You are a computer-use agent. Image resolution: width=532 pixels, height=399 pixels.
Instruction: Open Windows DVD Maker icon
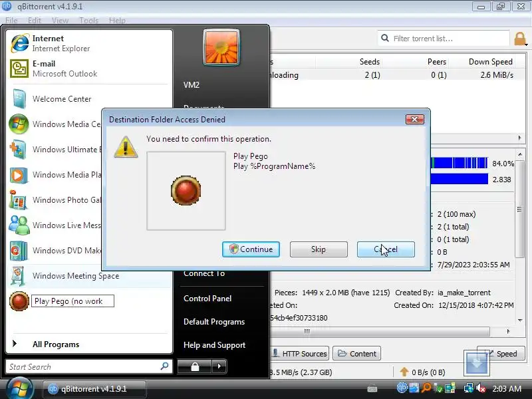[x=19, y=251]
